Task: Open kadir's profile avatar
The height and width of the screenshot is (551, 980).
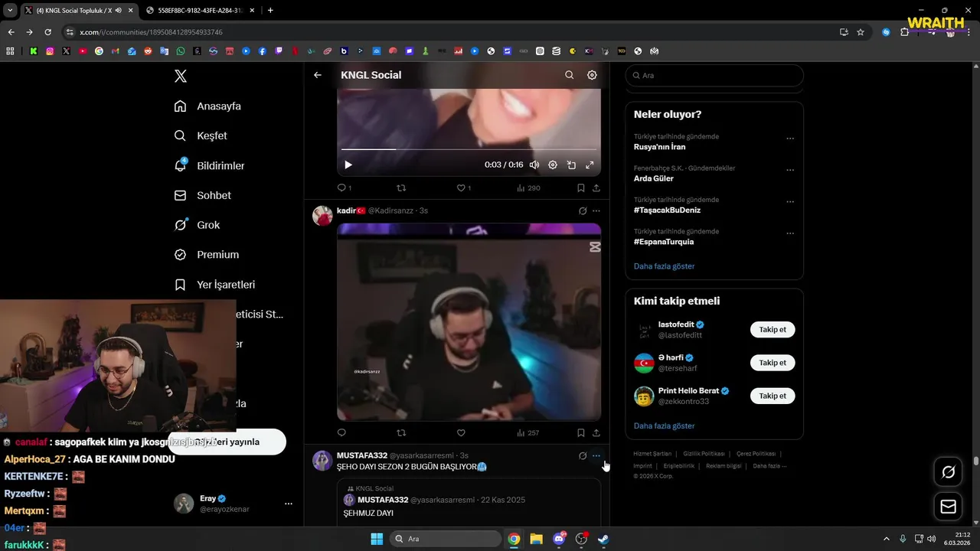Action: (322, 215)
